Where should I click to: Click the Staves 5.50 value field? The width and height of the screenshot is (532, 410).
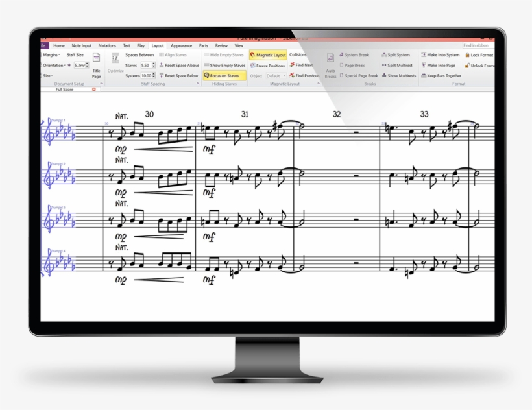click(x=146, y=65)
